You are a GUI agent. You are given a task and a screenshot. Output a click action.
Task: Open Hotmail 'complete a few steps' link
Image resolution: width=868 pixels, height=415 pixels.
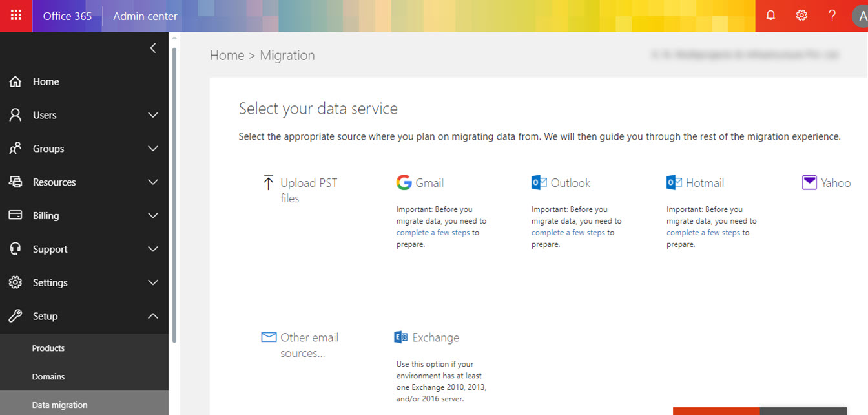703,233
